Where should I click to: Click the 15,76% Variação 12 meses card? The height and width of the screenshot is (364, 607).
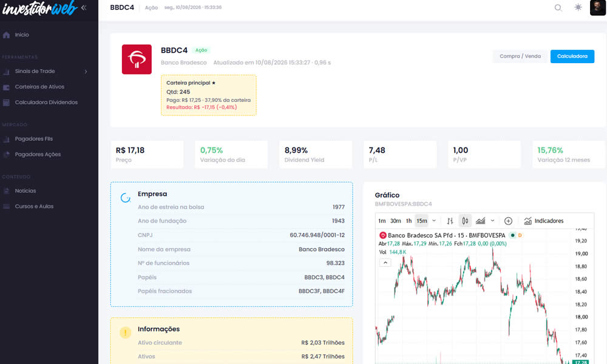[x=569, y=154]
